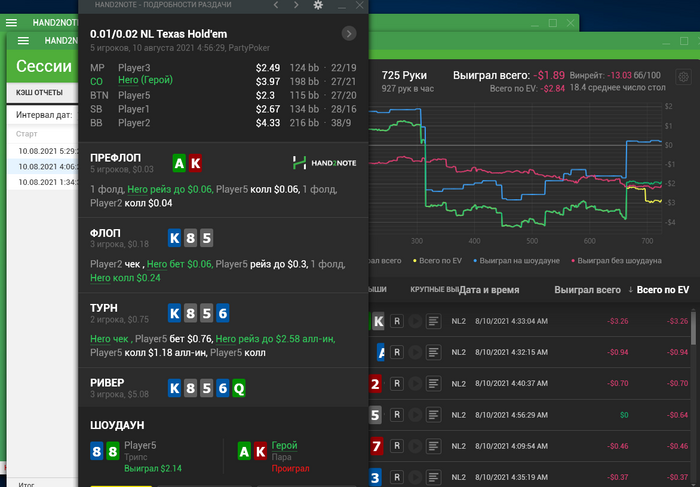Click replay R icon for 4:09:54 AM hand
The width and height of the screenshot is (700, 487).
coord(396,446)
